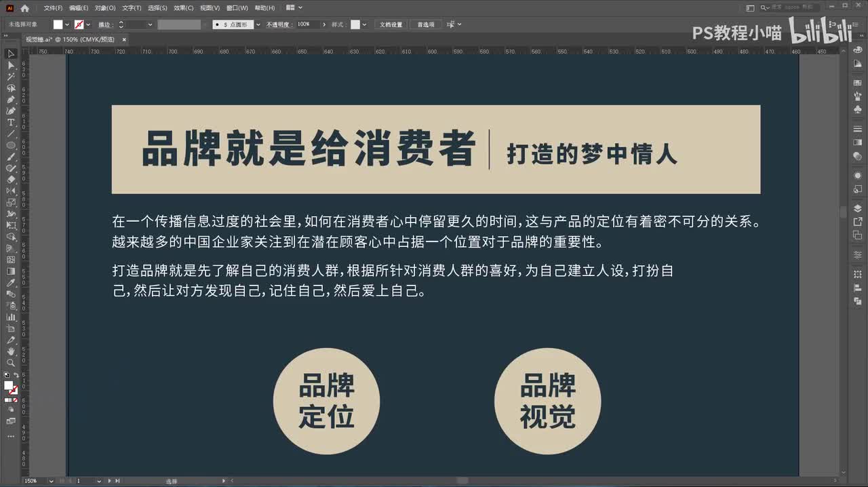Select the Gradient tool
The width and height of the screenshot is (868, 487).
pos(11,271)
